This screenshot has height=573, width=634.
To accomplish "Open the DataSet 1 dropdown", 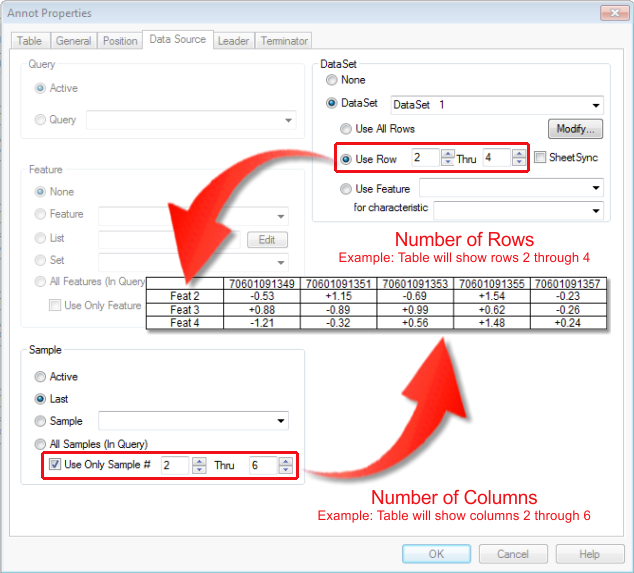I will [596, 105].
